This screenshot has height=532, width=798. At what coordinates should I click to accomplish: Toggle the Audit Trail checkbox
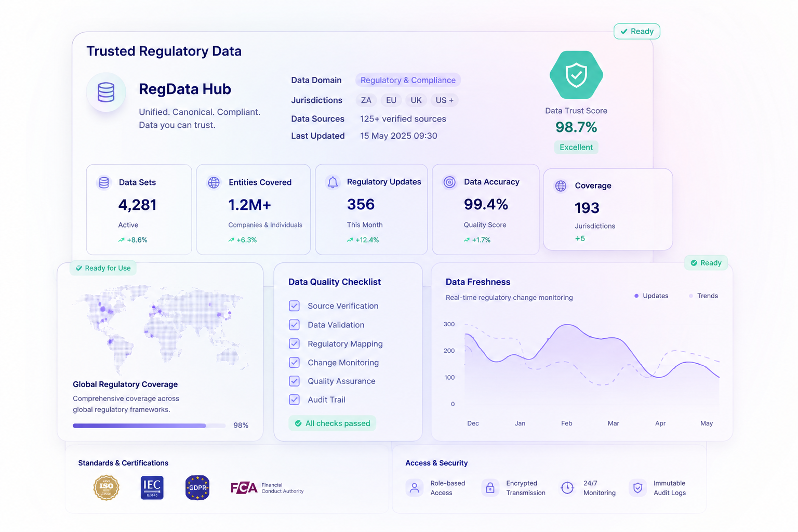[294, 400]
